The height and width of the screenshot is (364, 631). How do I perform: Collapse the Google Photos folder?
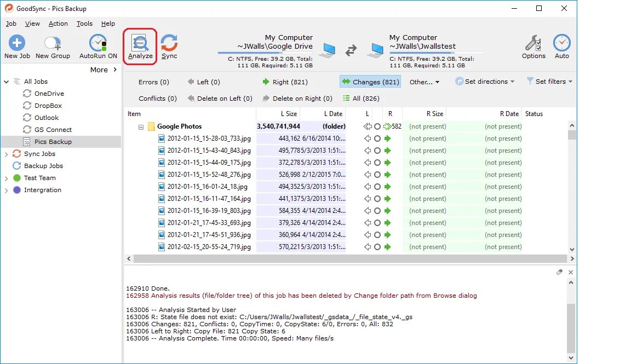(141, 127)
